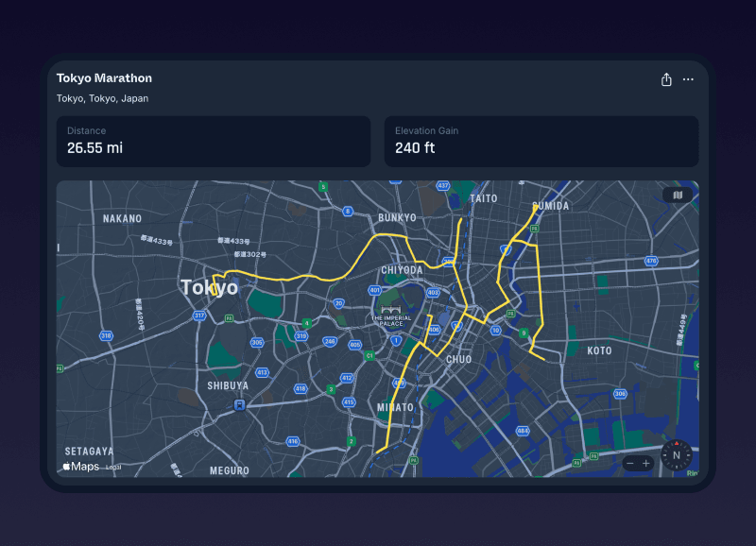Click the route 318 shield near Nakano
756x546 pixels.
106,335
